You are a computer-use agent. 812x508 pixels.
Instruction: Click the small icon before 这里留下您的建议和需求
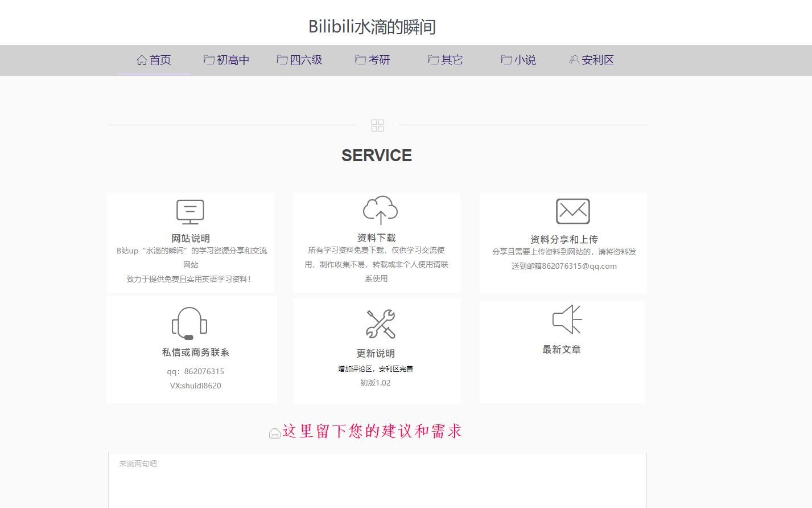pos(274,433)
